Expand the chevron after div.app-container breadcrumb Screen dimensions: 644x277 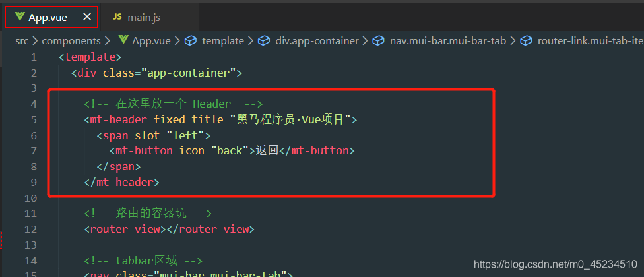[366, 41]
